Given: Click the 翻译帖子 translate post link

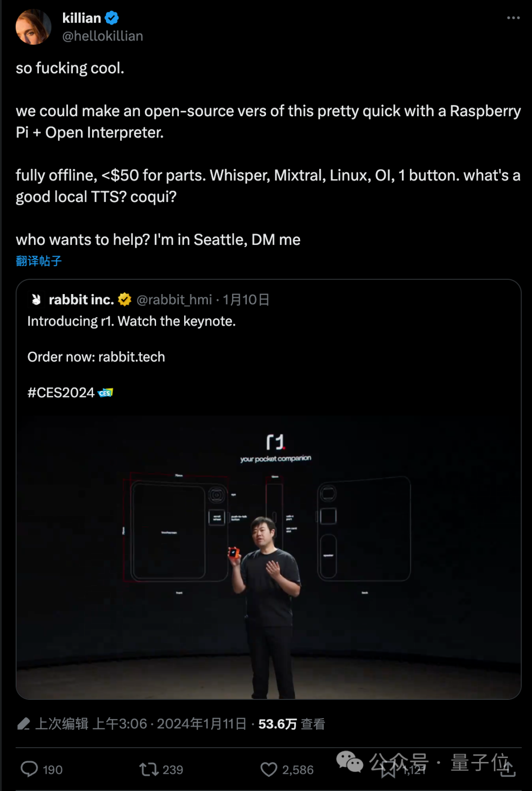Looking at the screenshot, I should pos(39,261).
